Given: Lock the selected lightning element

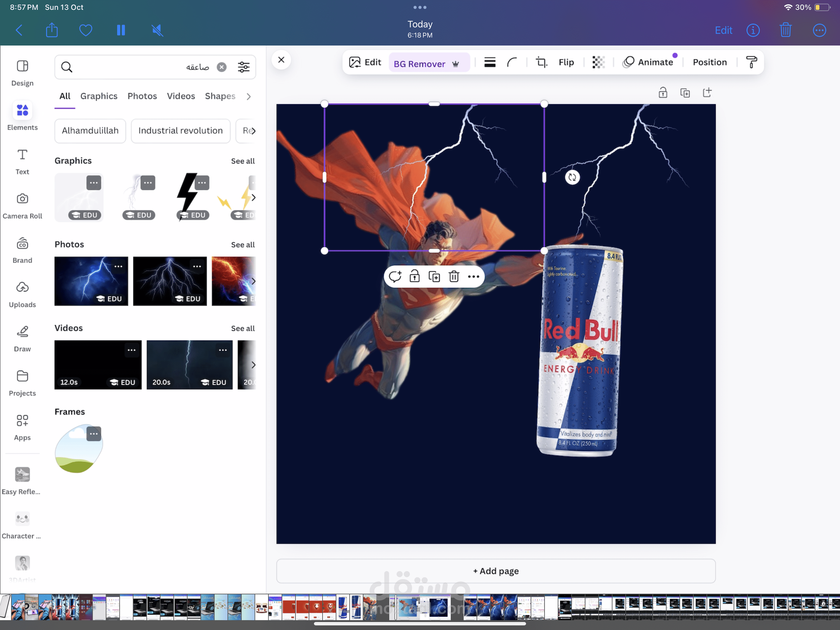Looking at the screenshot, I should coord(414,277).
